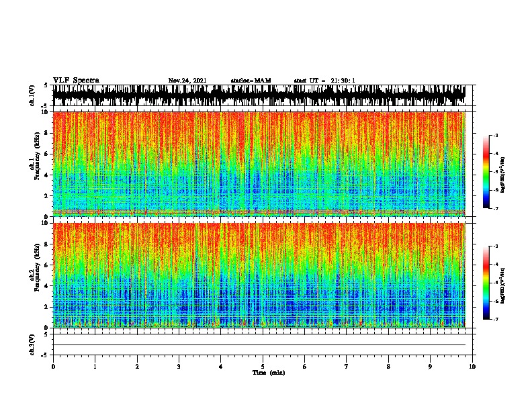Click the "2" tick on time axis
This screenshot has height=411, width=532.
coord(137,367)
